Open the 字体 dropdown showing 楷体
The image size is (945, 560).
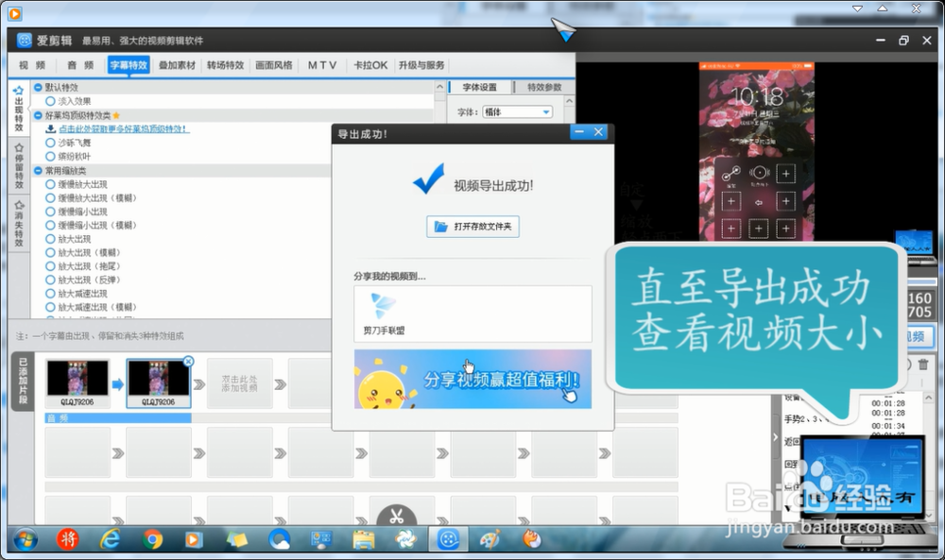pos(517,112)
